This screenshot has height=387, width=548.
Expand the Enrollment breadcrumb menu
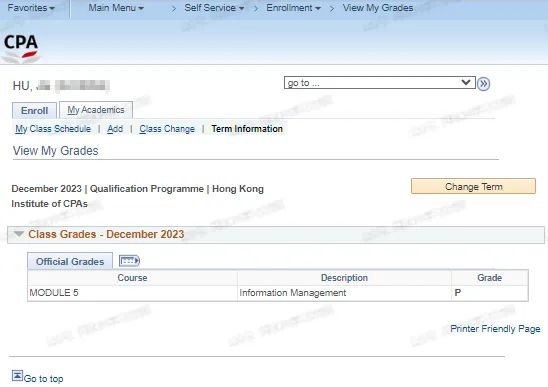point(293,8)
